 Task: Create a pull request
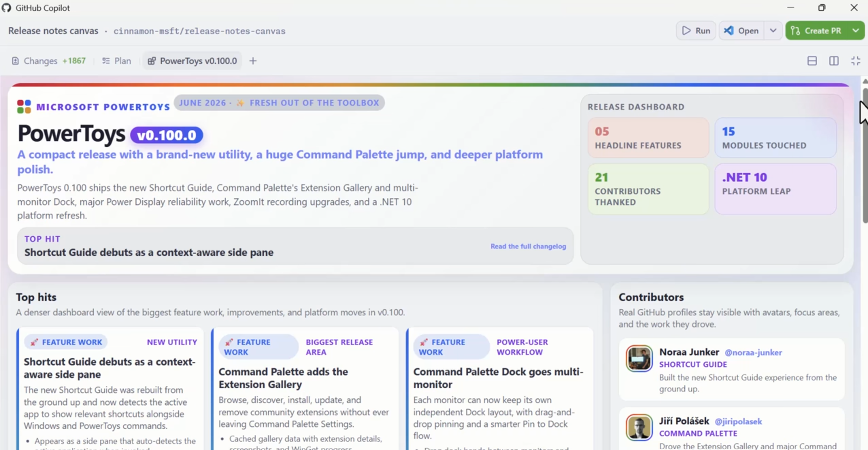pos(816,31)
